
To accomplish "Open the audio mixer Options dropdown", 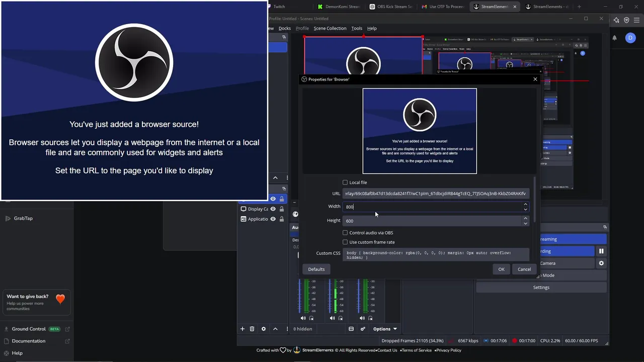I will click(x=385, y=329).
